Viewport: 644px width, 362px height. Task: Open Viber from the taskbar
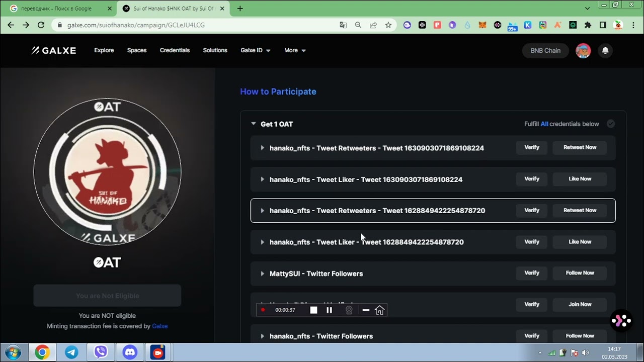pyautogui.click(x=101, y=352)
